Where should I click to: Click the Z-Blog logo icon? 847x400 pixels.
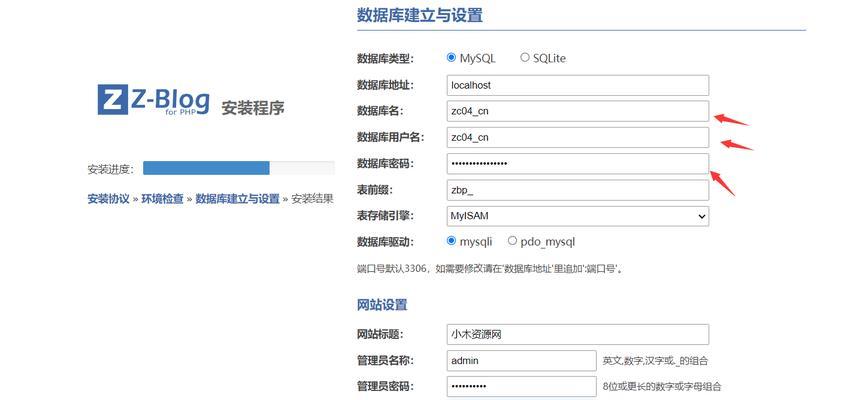[112, 99]
